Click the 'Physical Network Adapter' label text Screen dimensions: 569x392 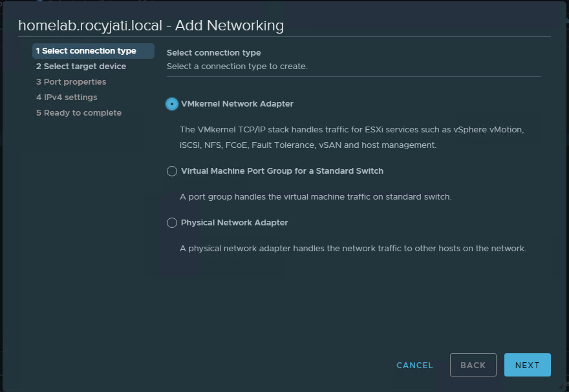point(235,223)
